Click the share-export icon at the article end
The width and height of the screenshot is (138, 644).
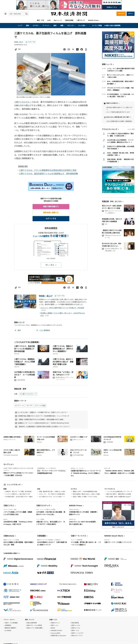pos(86,288)
